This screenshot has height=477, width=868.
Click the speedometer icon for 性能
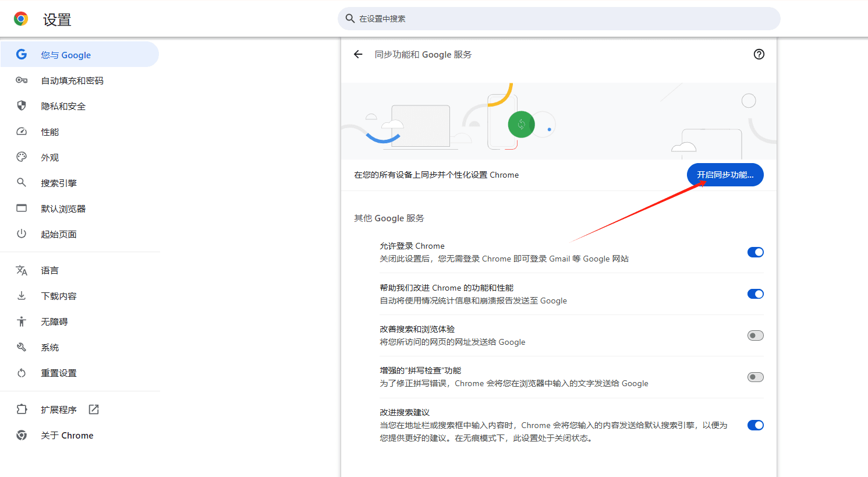pos(22,132)
